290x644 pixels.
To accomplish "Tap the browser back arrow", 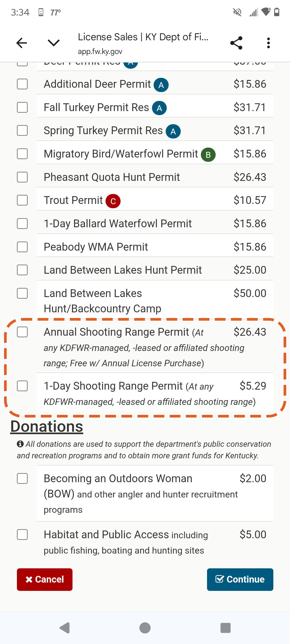I will pos(21,43).
